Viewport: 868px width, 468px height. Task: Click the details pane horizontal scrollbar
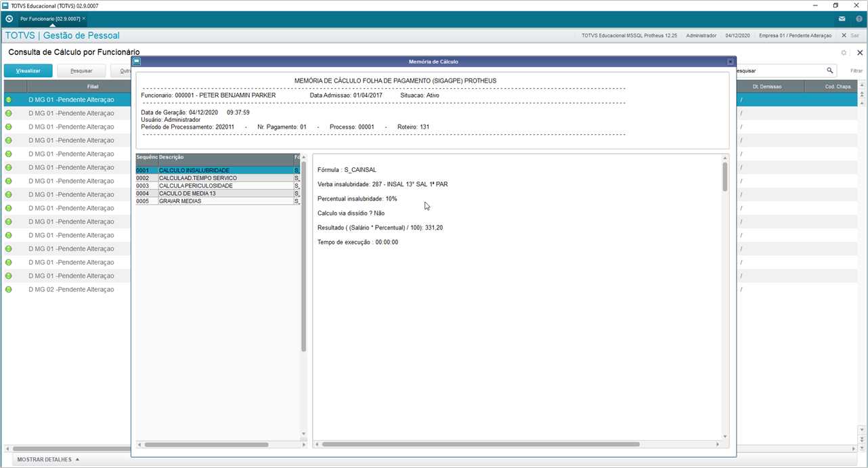[481, 444]
